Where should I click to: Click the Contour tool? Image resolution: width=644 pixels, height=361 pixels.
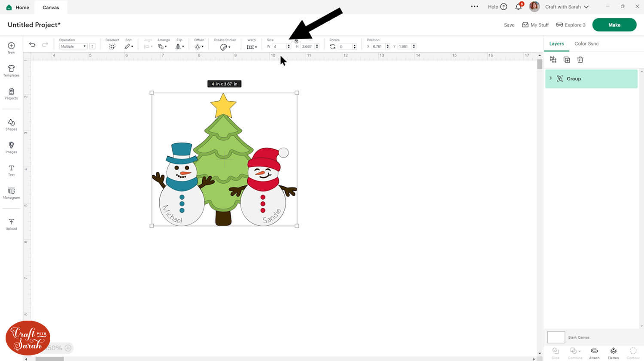[633, 353]
